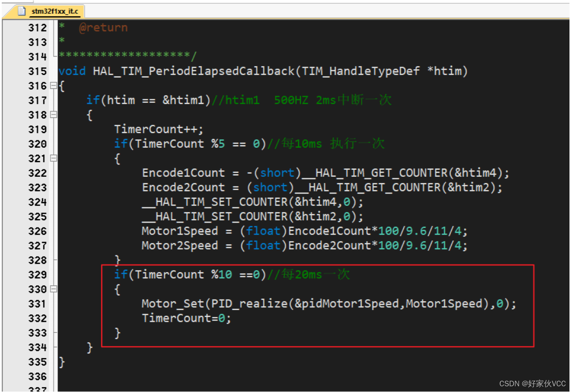This screenshot has width=573, height=392.
Task: Click on HAL_TIM_PeriodElapsedCallback function name
Action: tap(194, 71)
